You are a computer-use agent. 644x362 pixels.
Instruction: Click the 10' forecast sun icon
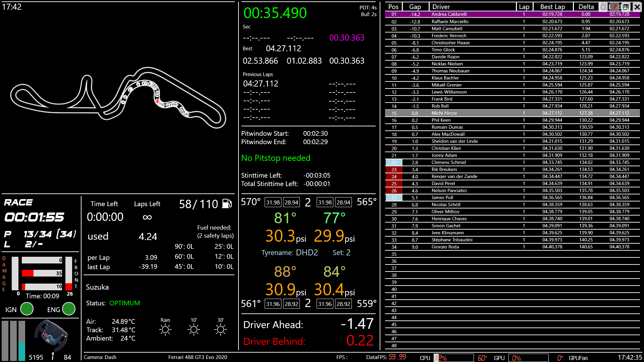click(194, 330)
